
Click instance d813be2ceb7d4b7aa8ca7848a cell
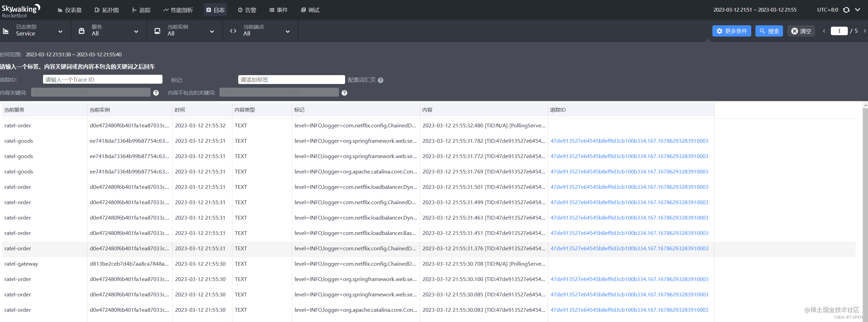coord(129,264)
